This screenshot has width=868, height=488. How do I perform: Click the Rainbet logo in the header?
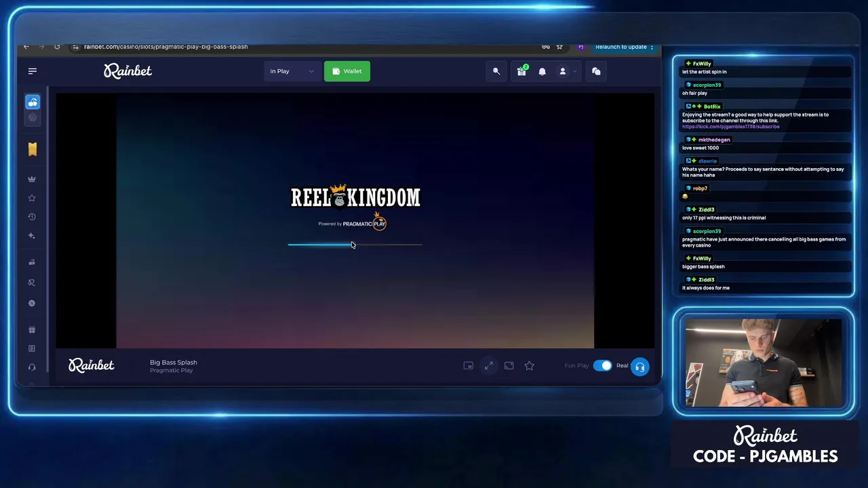(127, 71)
